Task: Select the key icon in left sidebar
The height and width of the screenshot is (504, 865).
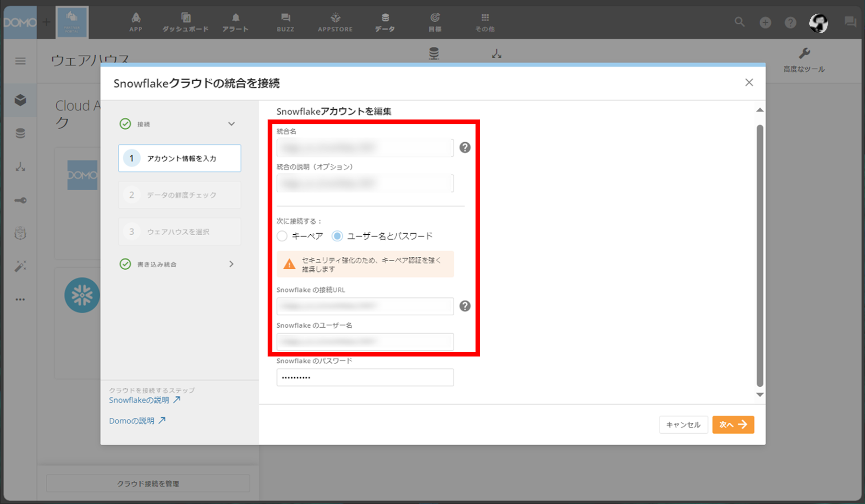Action: (20, 200)
